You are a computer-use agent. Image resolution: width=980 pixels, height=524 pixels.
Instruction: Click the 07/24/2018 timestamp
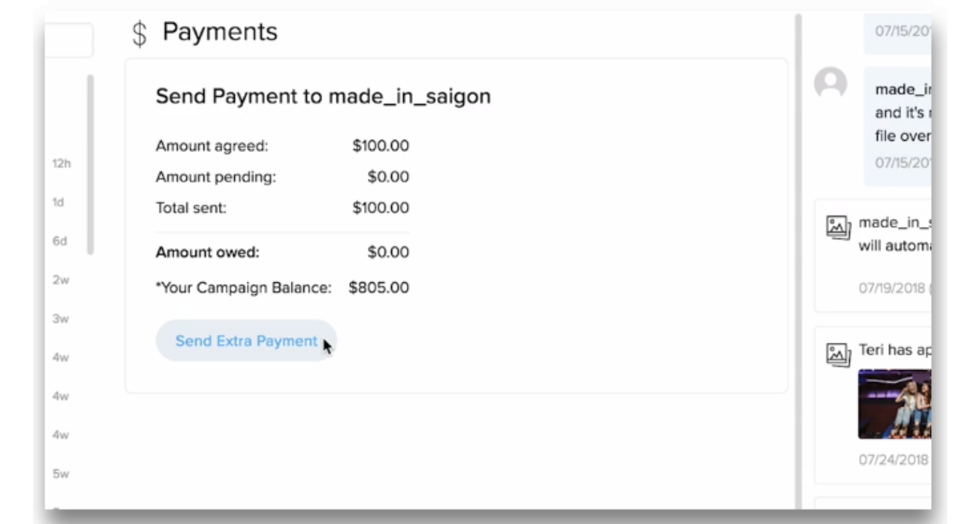(893, 460)
